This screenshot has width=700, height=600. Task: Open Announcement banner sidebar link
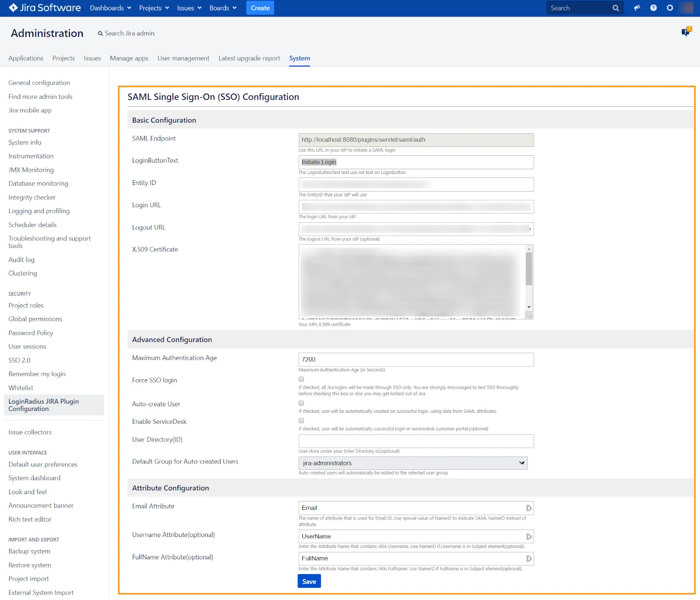[41, 506]
